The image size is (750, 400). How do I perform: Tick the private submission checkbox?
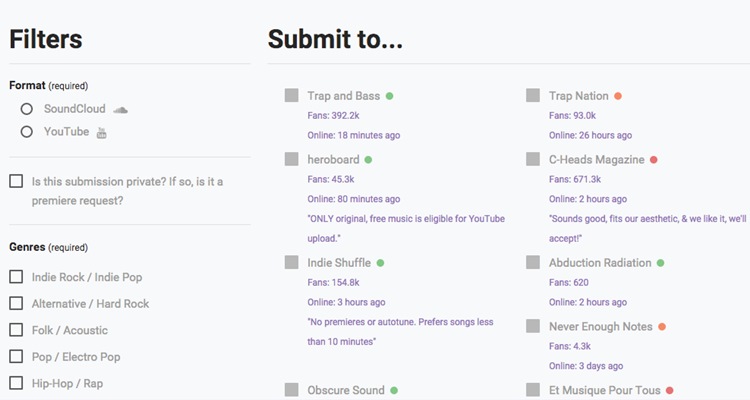[16, 181]
